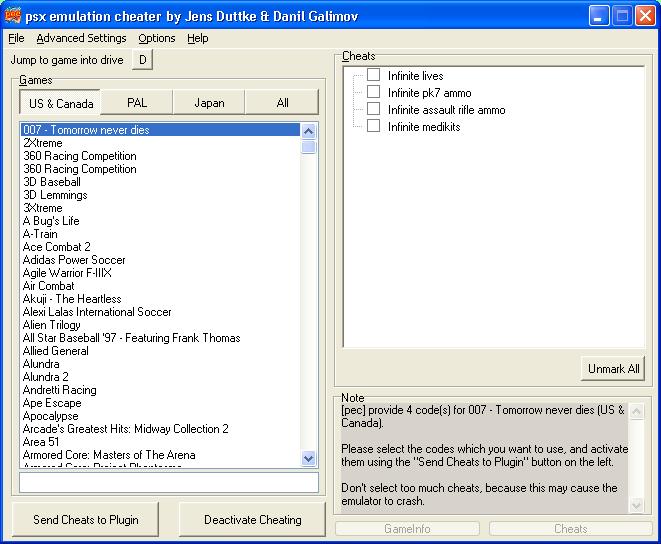Click the GameInfo button
The height and width of the screenshot is (544, 661).
(407, 528)
